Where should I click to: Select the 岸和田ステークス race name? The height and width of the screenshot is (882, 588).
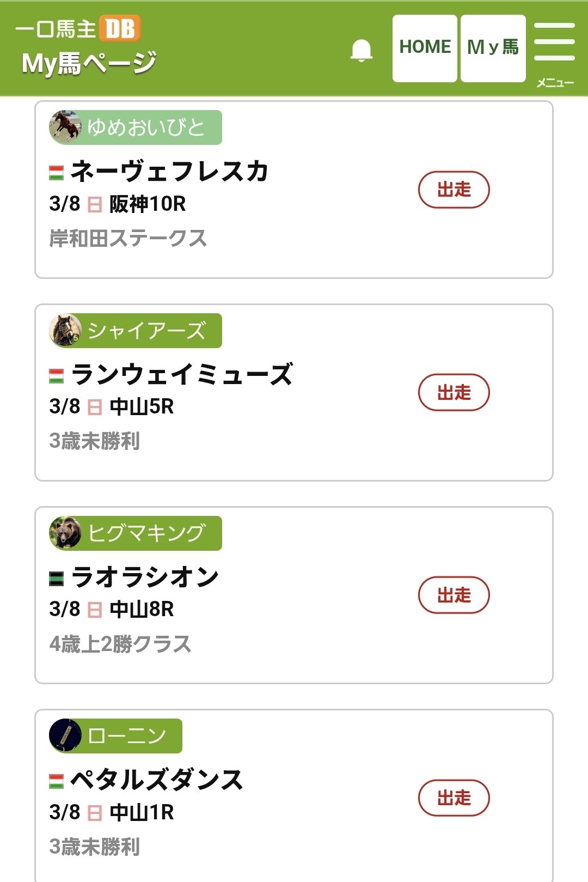coord(128,238)
